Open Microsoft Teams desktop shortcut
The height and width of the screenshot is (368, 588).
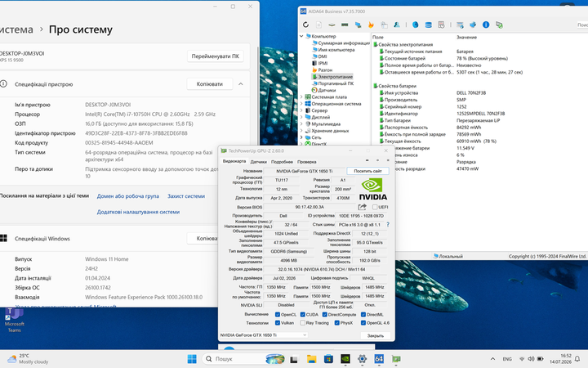[14, 320]
